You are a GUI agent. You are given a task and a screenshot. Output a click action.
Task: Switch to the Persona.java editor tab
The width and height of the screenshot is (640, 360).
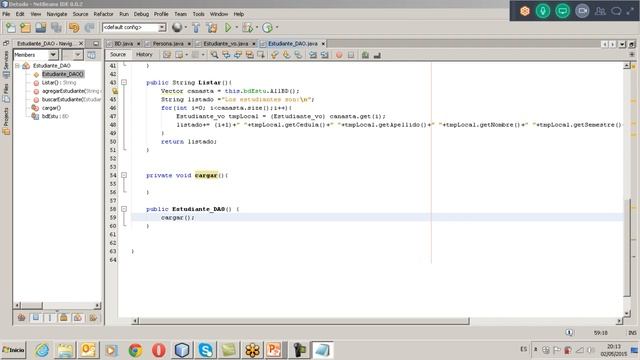168,43
